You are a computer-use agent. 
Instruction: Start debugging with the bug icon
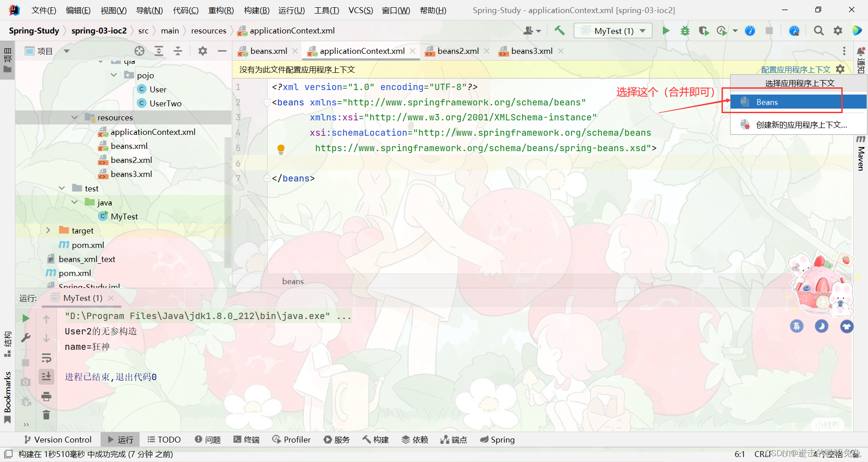[x=685, y=31]
